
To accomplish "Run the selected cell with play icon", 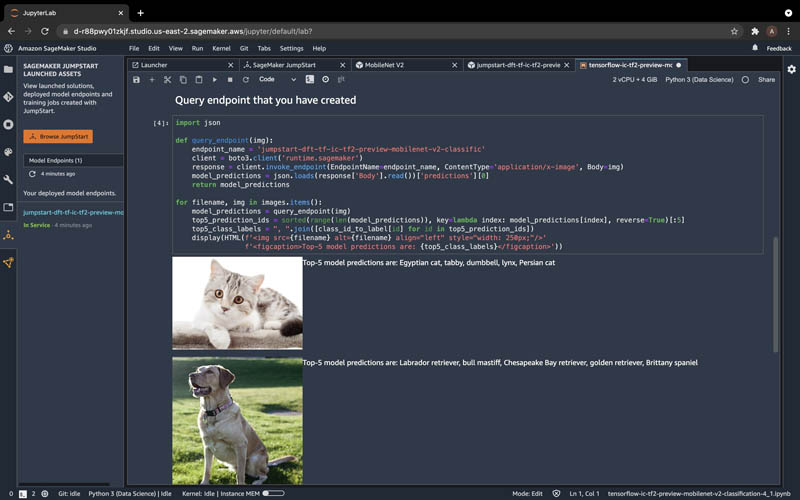I will 214,80.
